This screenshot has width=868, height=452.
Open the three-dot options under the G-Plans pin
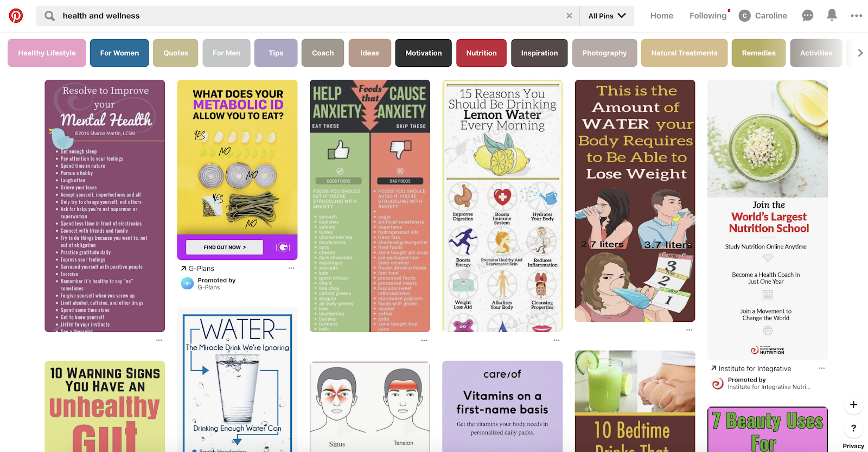[291, 268]
